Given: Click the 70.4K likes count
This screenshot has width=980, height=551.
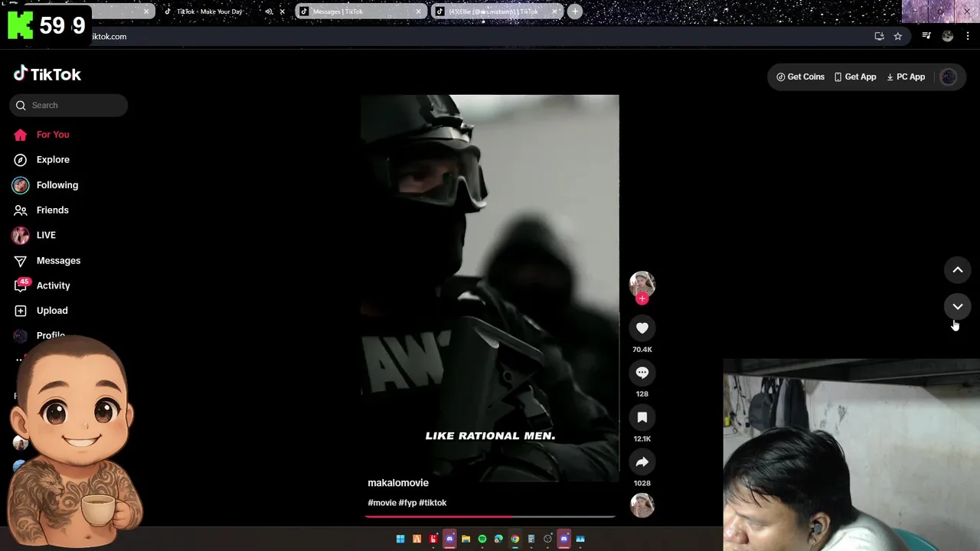Looking at the screenshot, I should 642,350.
